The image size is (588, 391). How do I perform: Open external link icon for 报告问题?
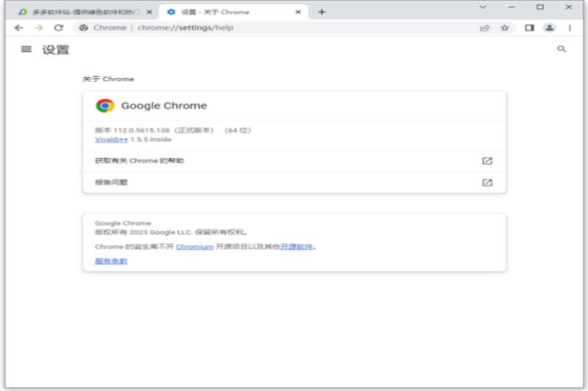tap(487, 182)
